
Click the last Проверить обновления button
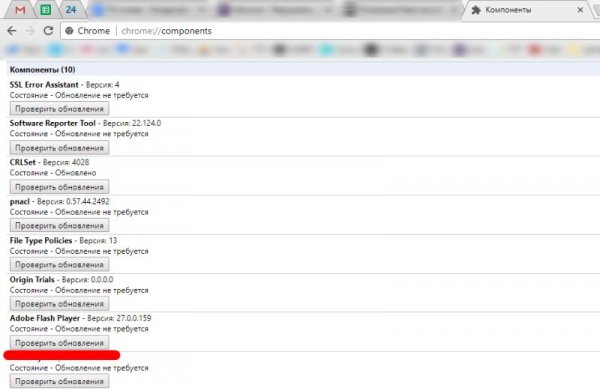point(59,381)
